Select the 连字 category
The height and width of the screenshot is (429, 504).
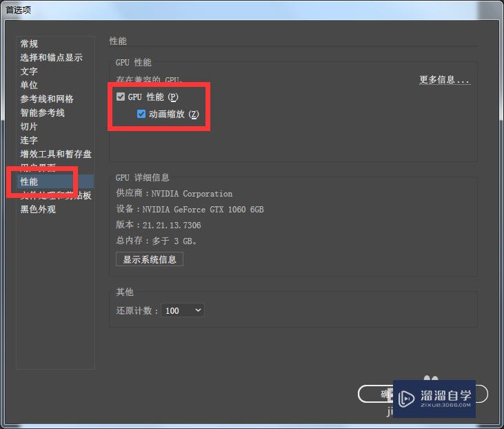[x=29, y=140]
